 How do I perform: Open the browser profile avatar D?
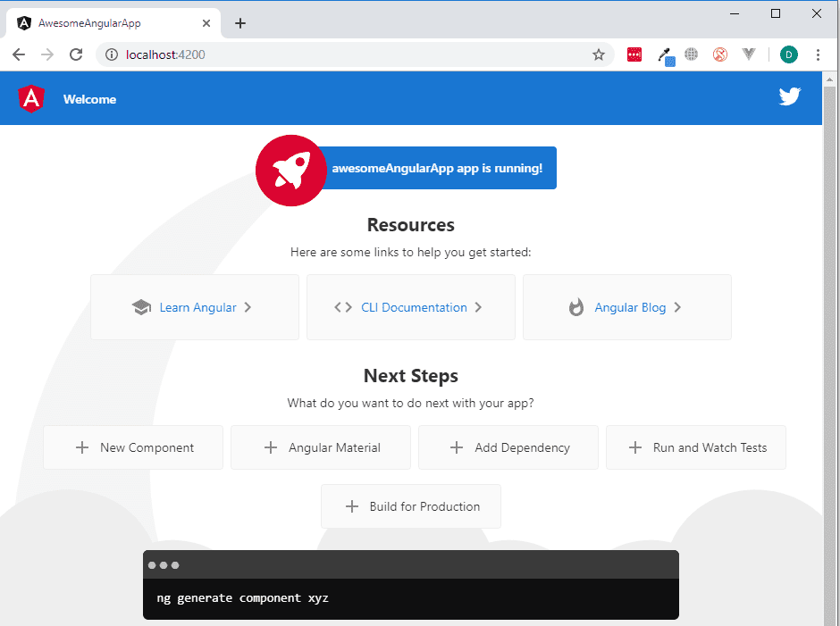(x=788, y=54)
